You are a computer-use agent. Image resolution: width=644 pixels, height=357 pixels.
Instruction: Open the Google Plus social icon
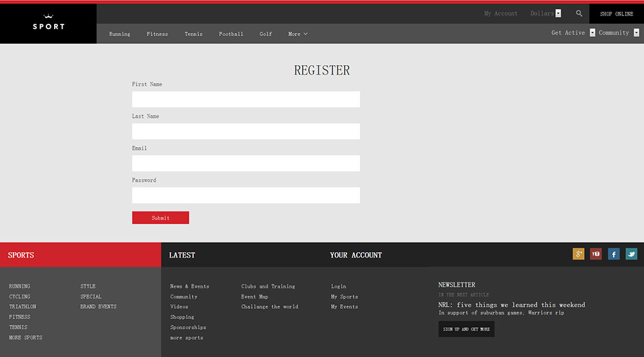pyautogui.click(x=578, y=254)
